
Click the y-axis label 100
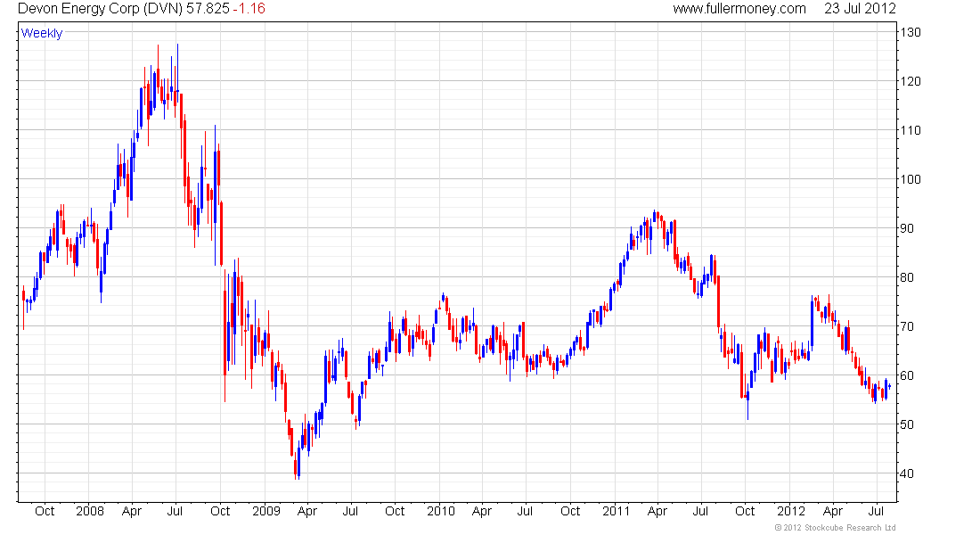[910, 179]
